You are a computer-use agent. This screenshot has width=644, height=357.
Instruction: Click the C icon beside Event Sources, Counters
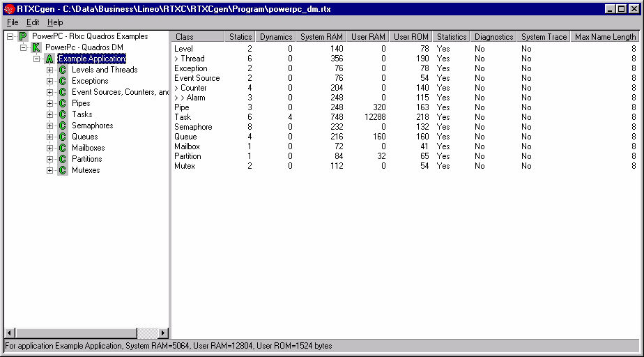(x=63, y=92)
